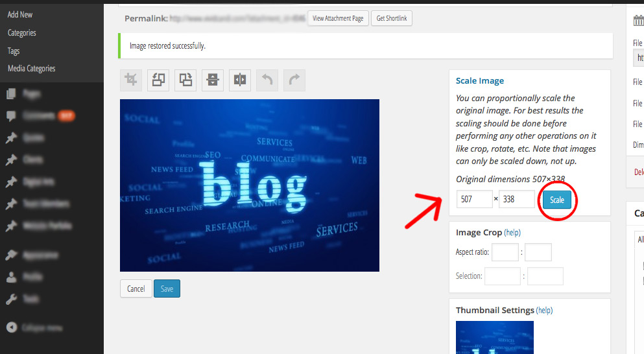This screenshot has height=354, width=644.
Task: Rotate image clockwise
Action: (185, 80)
